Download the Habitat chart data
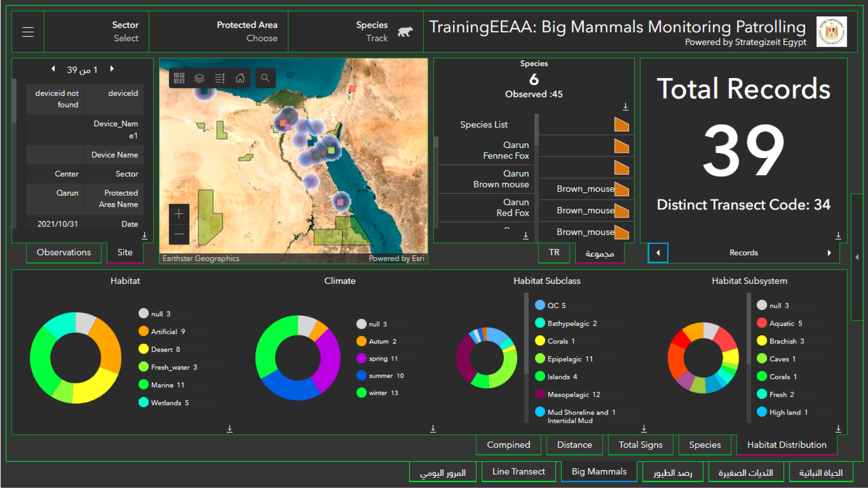The image size is (868, 488). coord(230,428)
